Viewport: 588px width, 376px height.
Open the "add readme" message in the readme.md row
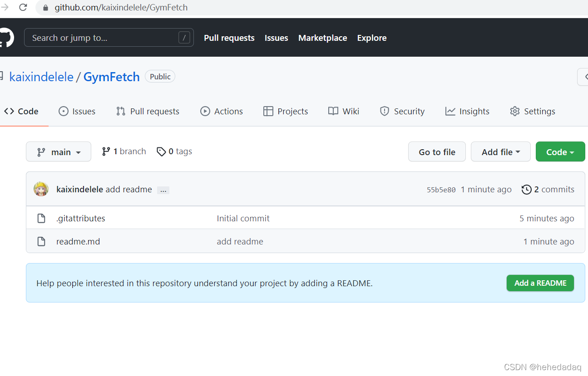pyautogui.click(x=240, y=241)
